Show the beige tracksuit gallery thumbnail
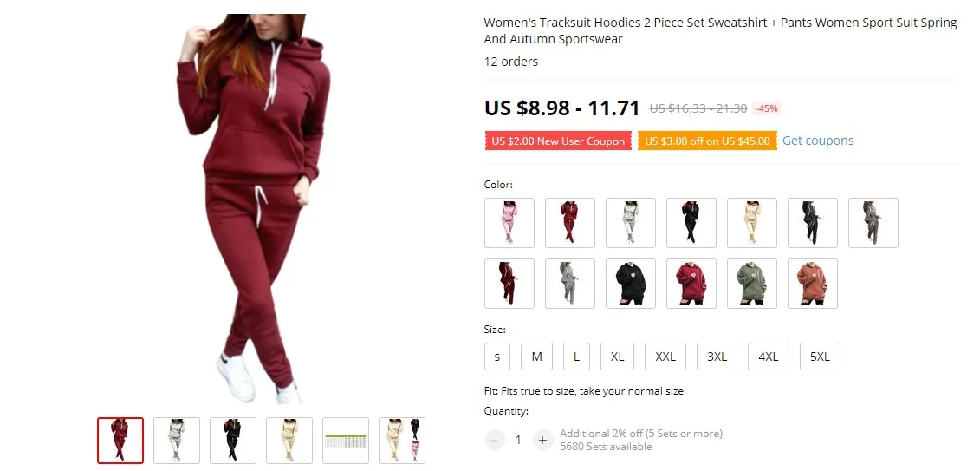The width and height of the screenshot is (980, 471). (289, 441)
